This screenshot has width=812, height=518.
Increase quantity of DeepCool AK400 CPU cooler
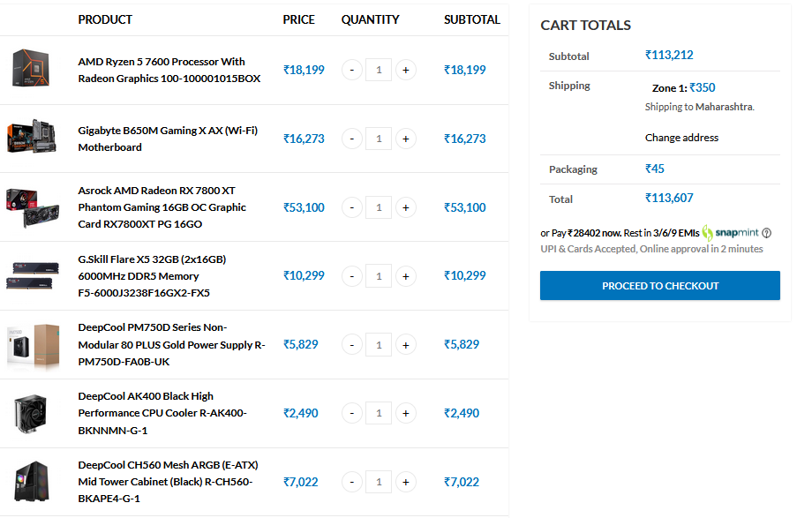406,413
